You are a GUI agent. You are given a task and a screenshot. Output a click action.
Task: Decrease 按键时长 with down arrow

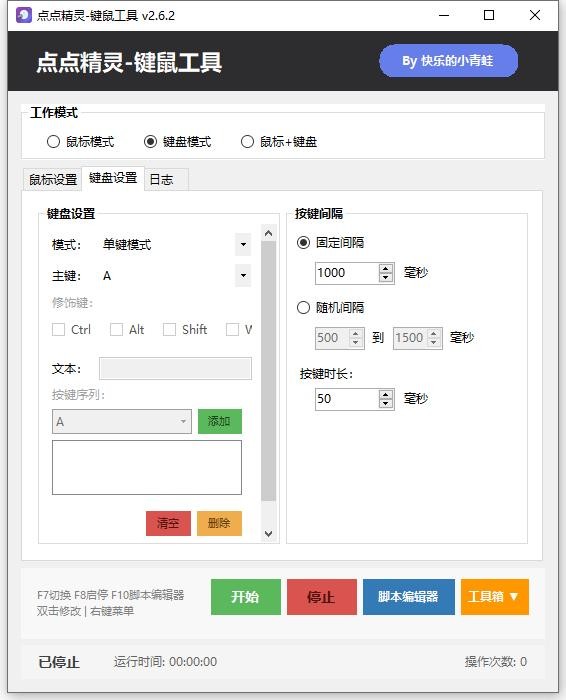pos(386,404)
